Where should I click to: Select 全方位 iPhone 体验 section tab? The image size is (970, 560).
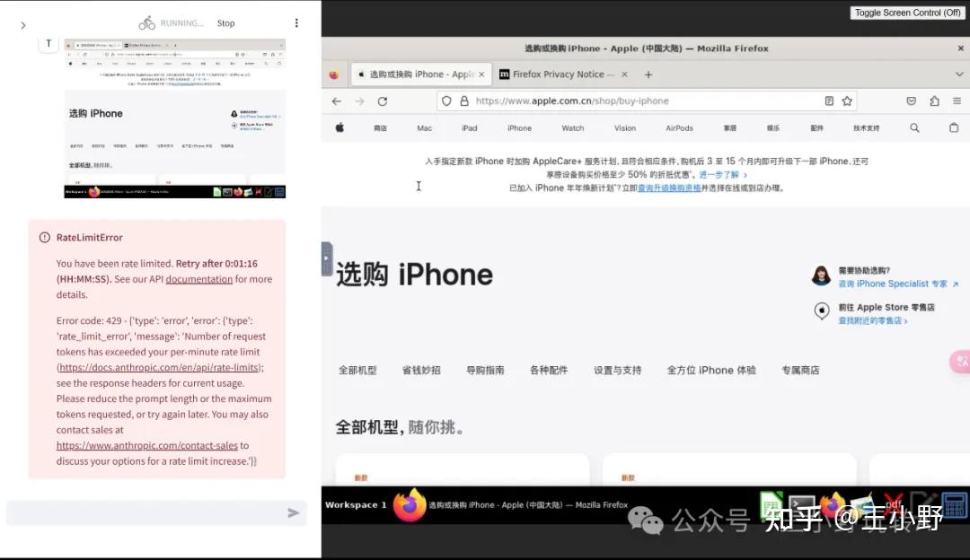[x=711, y=371]
